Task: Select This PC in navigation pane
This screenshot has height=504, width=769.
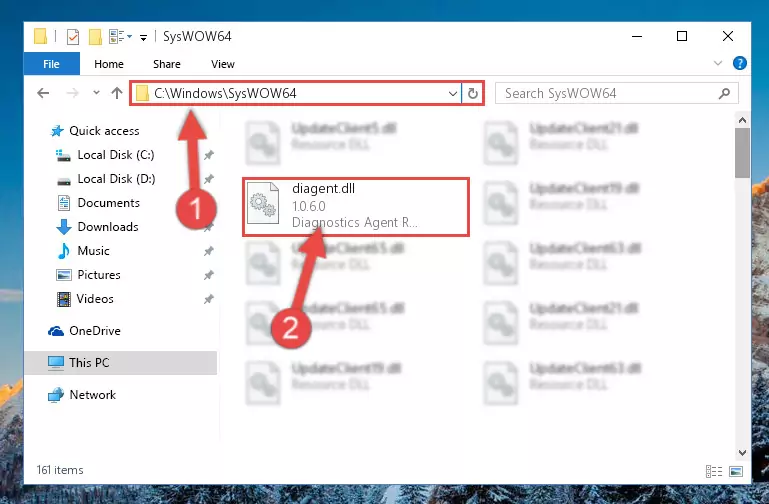Action: pyautogui.click(x=121, y=363)
